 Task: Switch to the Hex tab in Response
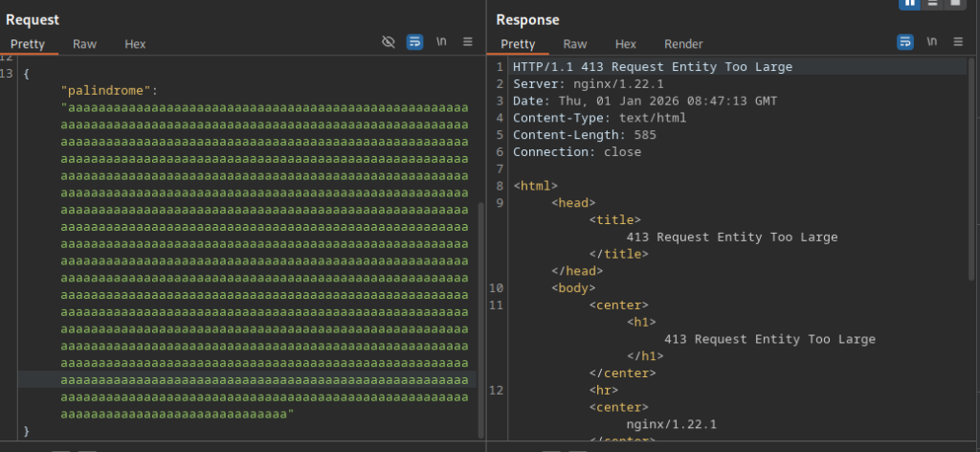(626, 44)
